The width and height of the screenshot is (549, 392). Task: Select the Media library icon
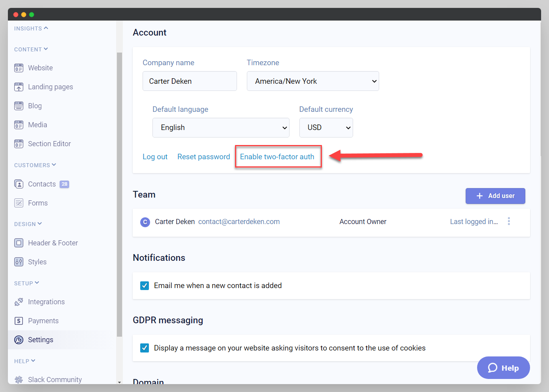tap(19, 124)
